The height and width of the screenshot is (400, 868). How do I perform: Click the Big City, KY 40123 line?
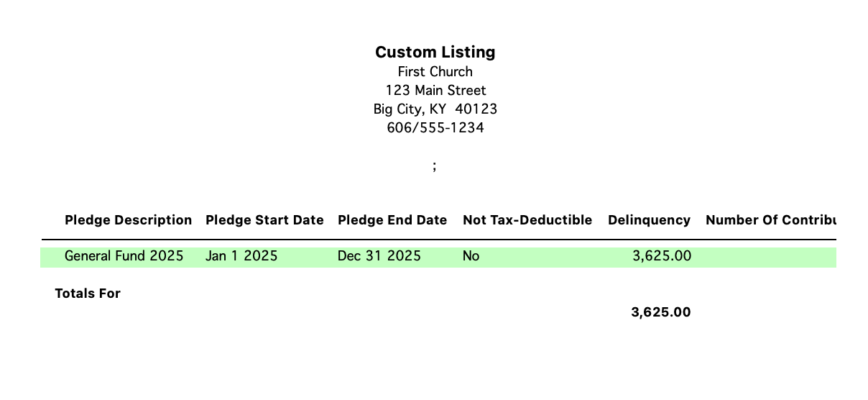tap(435, 109)
